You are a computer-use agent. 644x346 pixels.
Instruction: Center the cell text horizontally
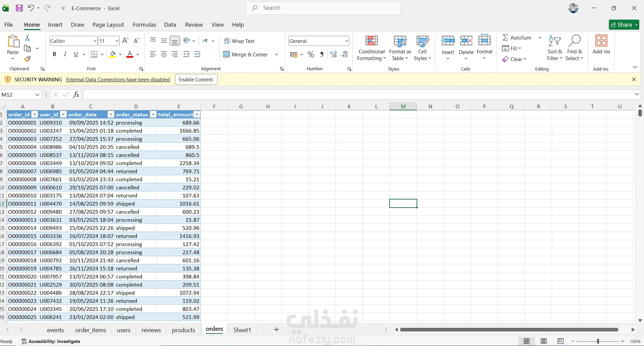(164, 54)
